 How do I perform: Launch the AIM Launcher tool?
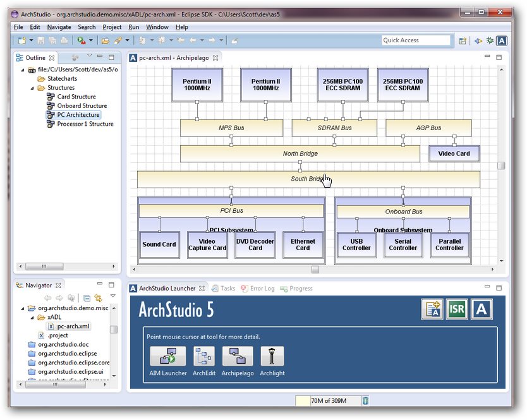coord(167,356)
